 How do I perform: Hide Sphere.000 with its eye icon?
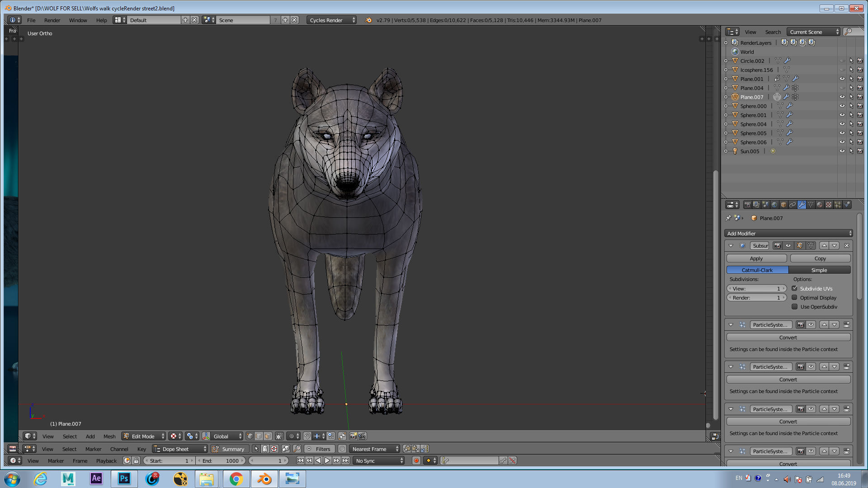pyautogui.click(x=842, y=106)
